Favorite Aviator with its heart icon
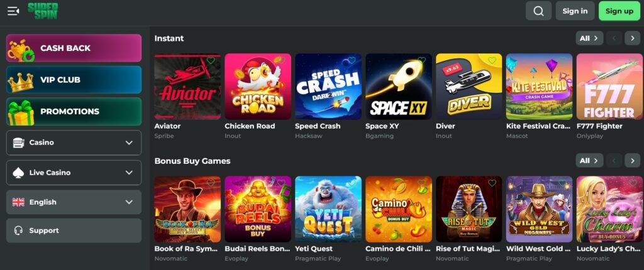644x270 pixels. 211,61
